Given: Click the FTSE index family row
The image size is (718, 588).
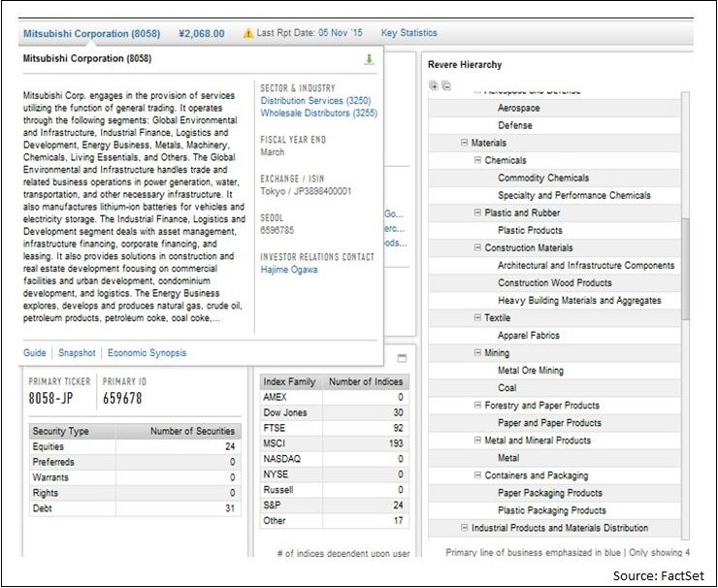Looking at the screenshot, I should [335, 428].
